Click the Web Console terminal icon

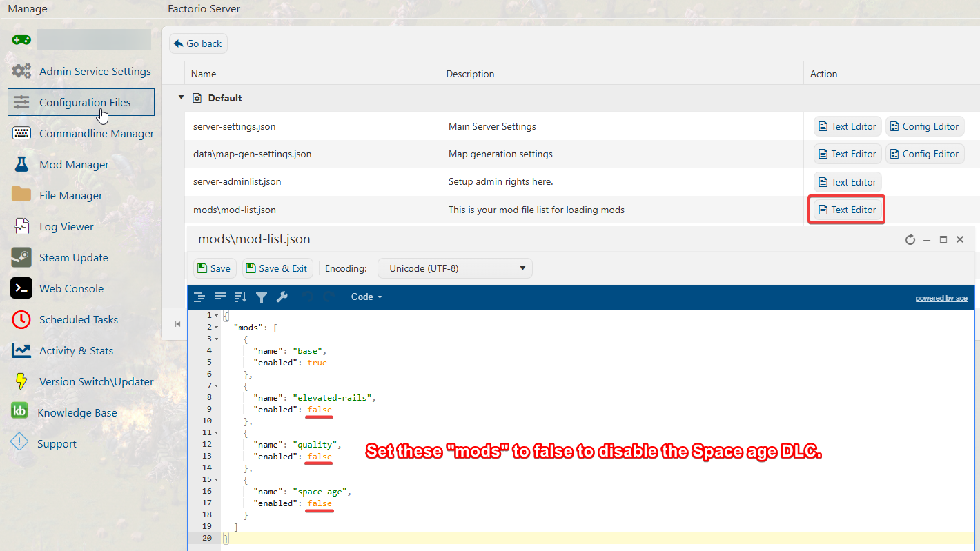click(21, 288)
